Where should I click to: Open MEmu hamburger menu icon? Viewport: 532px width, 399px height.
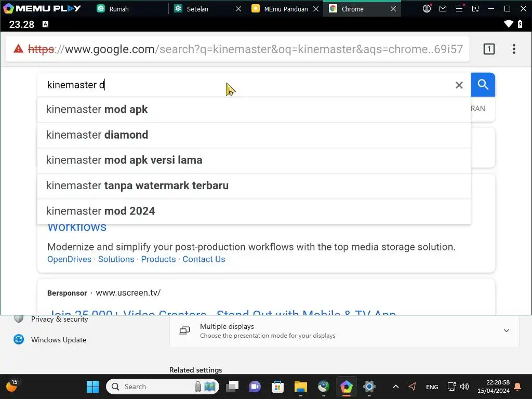tap(459, 8)
